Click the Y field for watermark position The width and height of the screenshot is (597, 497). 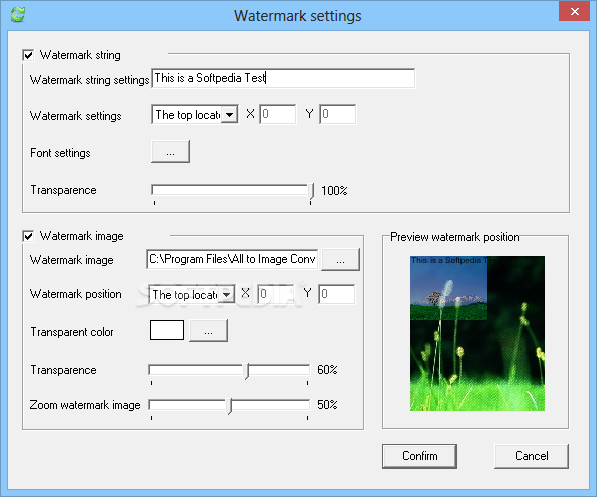[337, 294]
